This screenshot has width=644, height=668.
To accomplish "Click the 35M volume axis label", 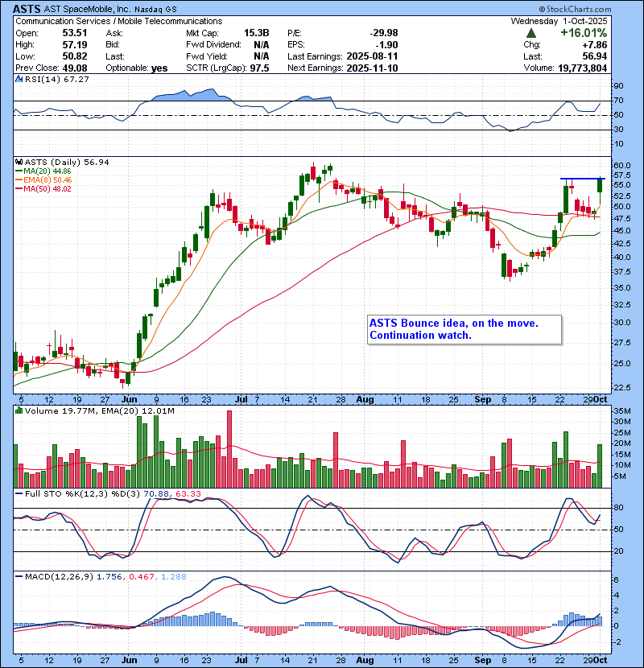I will point(622,411).
